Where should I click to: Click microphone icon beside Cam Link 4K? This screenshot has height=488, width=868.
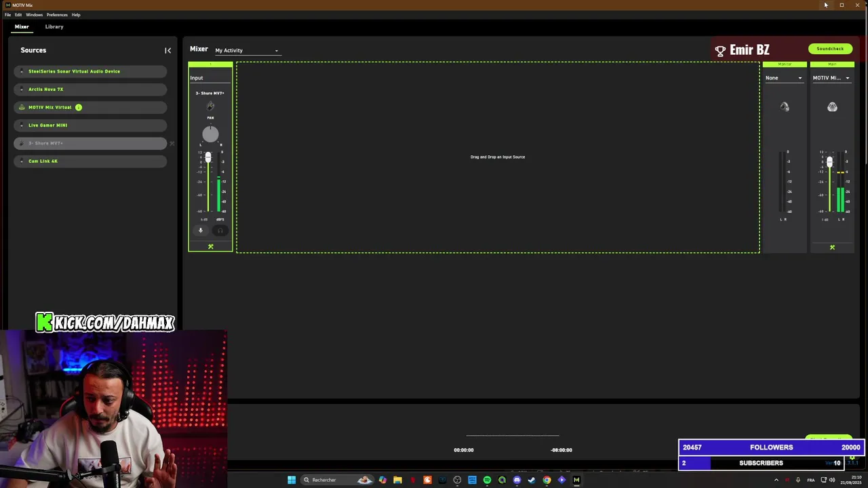pyautogui.click(x=22, y=161)
